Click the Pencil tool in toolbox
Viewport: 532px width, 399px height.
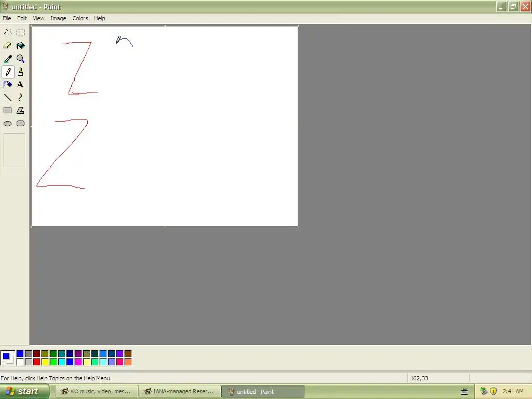coord(7,72)
